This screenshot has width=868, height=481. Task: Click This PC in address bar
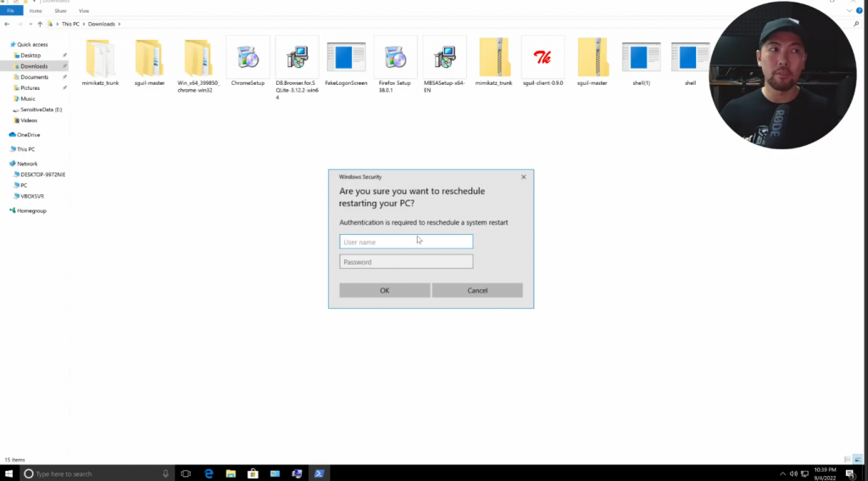70,24
